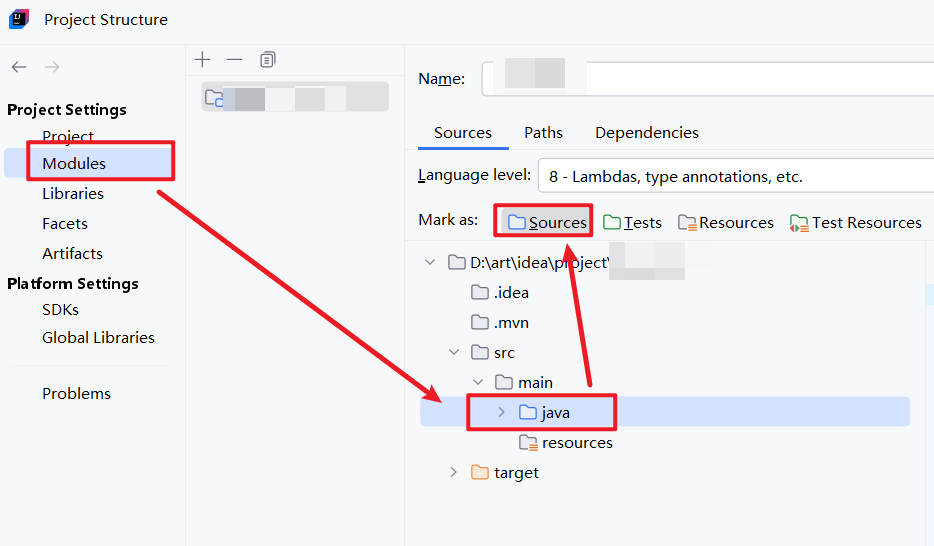Go back with the left arrow
Image resolution: width=934 pixels, height=546 pixels.
pyautogui.click(x=19, y=67)
